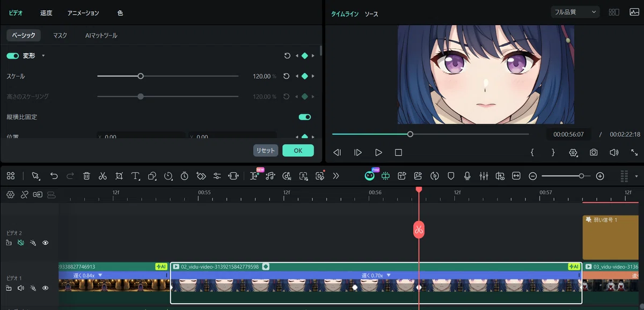Open preview settings gear icon
644x310 pixels.
click(573, 152)
